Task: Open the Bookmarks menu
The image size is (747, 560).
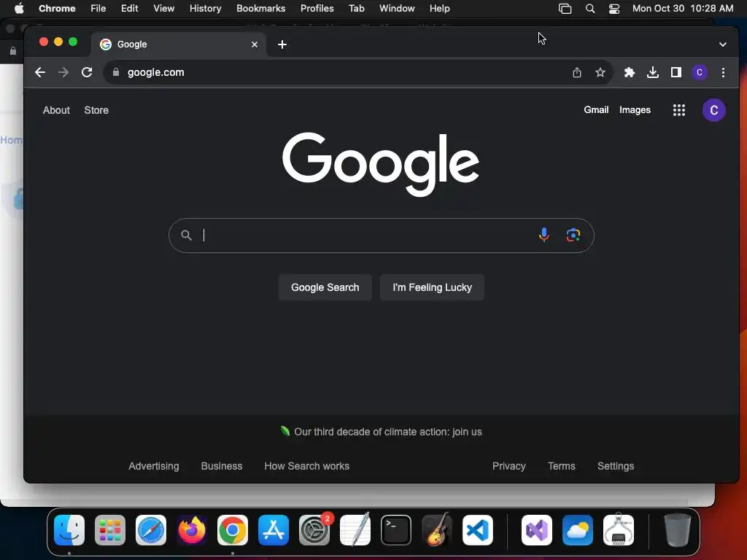Action: click(x=260, y=8)
